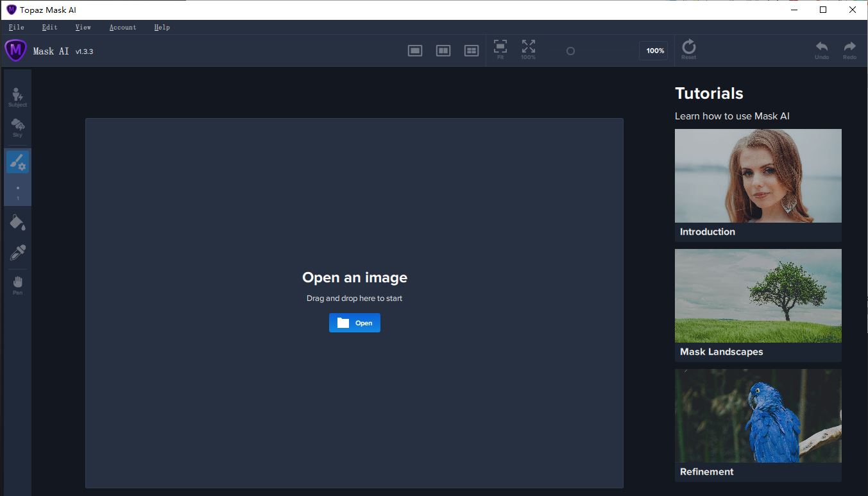Click the v1.3.3 version label
This screenshot has width=868, height=496.
pyautogui.click(x=84, y=51)
